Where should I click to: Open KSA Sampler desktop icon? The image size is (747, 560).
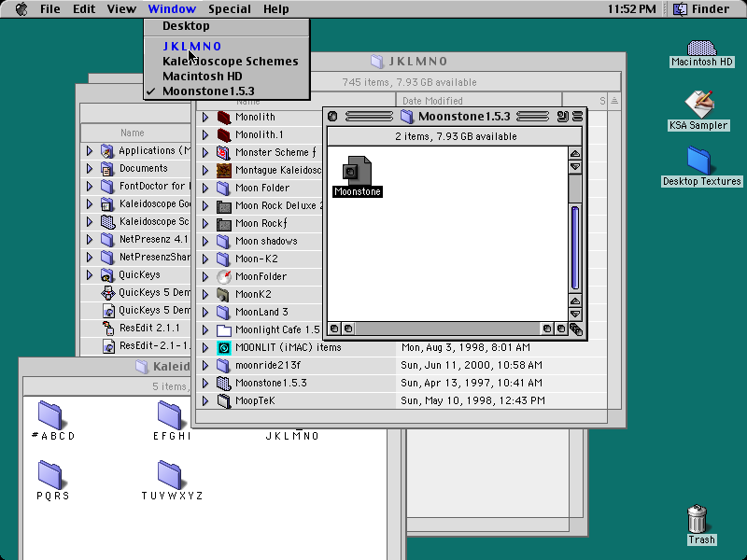point(698,104)
